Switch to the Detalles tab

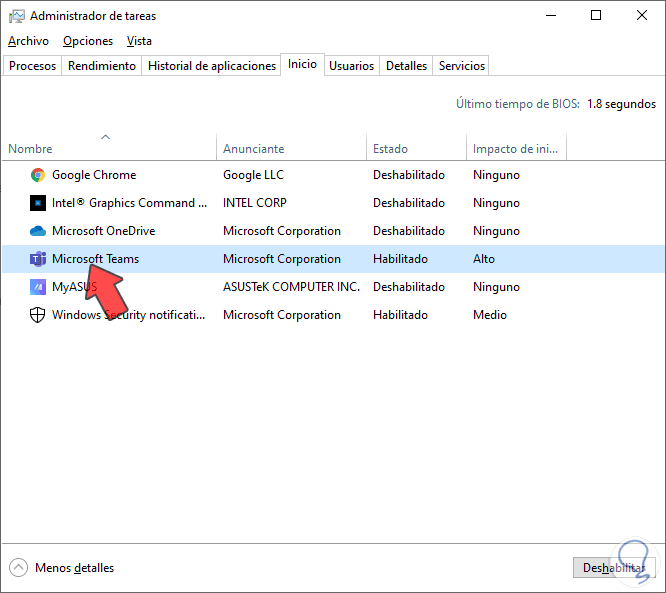(x=406, y=66)
